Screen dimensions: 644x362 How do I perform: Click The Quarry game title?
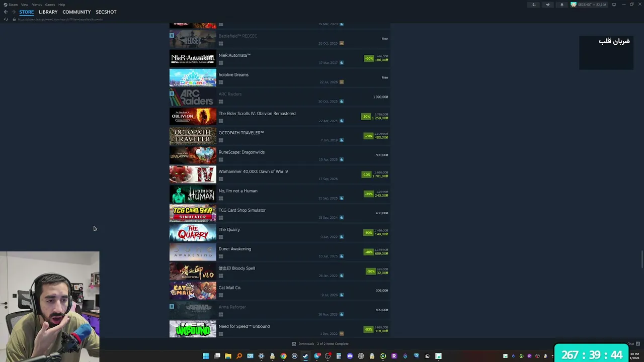tap(229, 230)
